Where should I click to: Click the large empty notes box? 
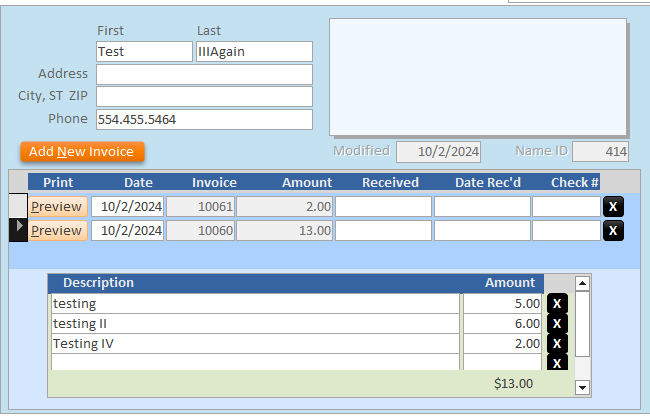[478, 77]
